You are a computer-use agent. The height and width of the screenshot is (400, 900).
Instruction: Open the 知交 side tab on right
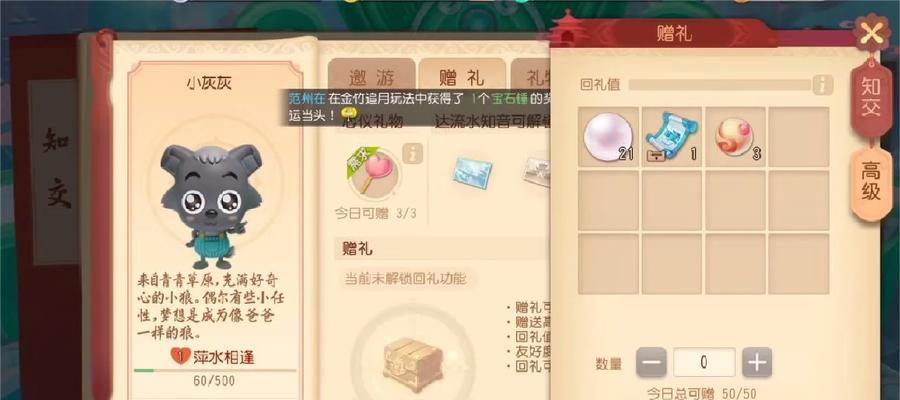(x=871, y=96)
